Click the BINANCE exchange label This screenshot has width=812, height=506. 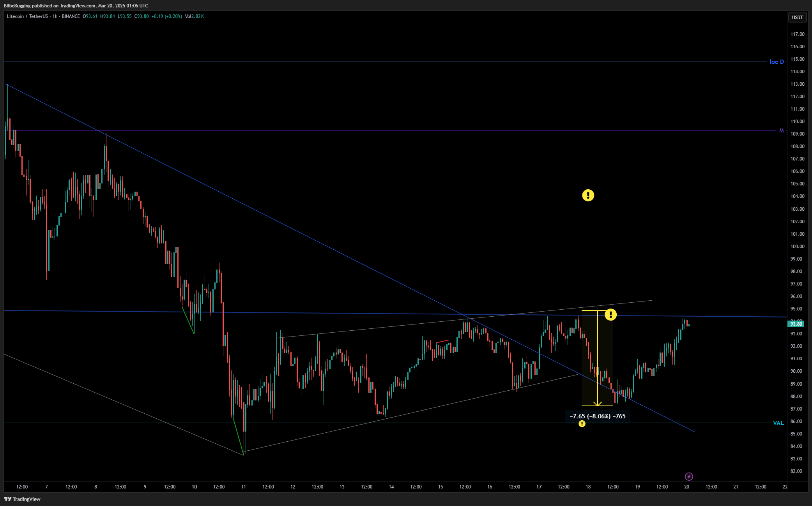tap(71, 16)
